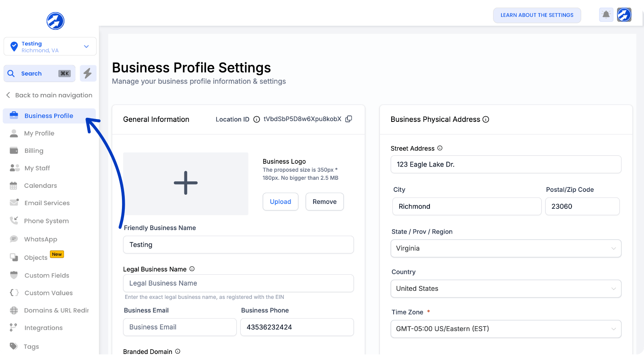Image resolution: width=644 pixels, height=362 pixels.
Task: Select Custom Fields in the sidebar
Action: (47, 276)
